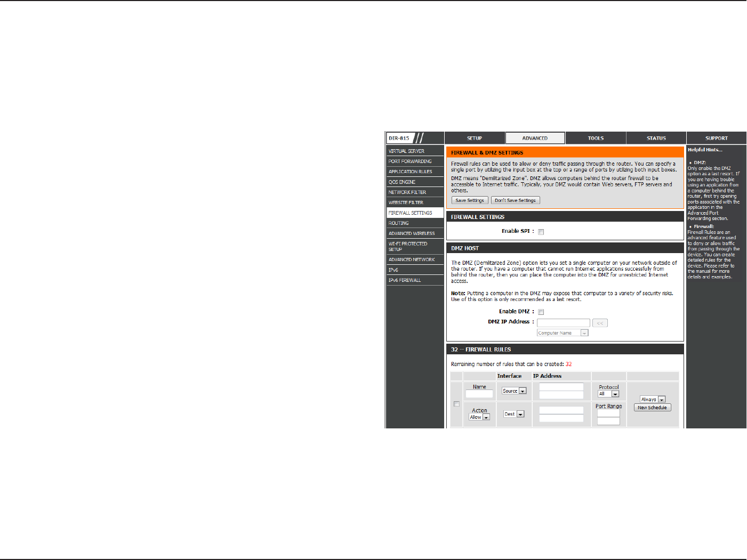The image size is (747, 560).
Task: Open the Computer Name dropdown
Action: (563, 333)
